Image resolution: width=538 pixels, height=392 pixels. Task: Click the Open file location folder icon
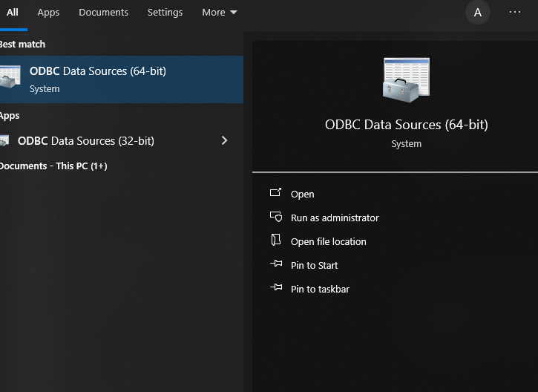(x=276, y=241)
